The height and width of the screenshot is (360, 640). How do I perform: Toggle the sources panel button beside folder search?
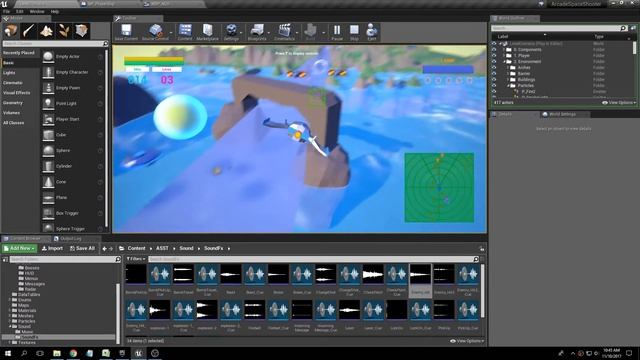[x=5, y=259]
